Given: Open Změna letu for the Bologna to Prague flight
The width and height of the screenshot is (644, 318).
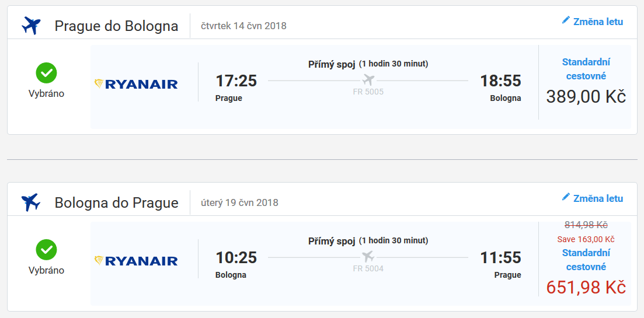Looking at the screenshot, I should coord(592,198).
